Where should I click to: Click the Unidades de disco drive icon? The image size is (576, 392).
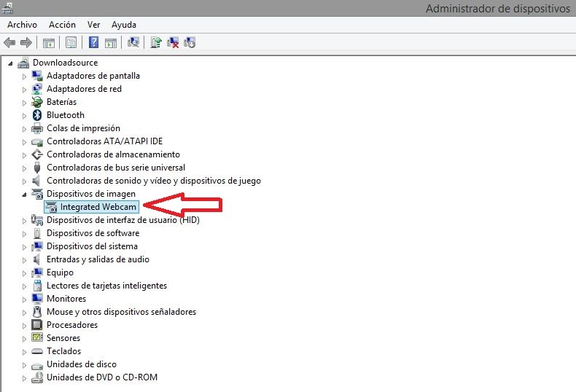coord(36,366)
